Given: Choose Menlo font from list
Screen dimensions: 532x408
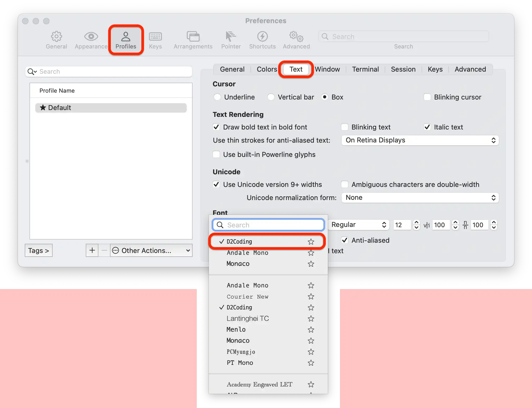Looking at the screenshot, I should 268,330.
